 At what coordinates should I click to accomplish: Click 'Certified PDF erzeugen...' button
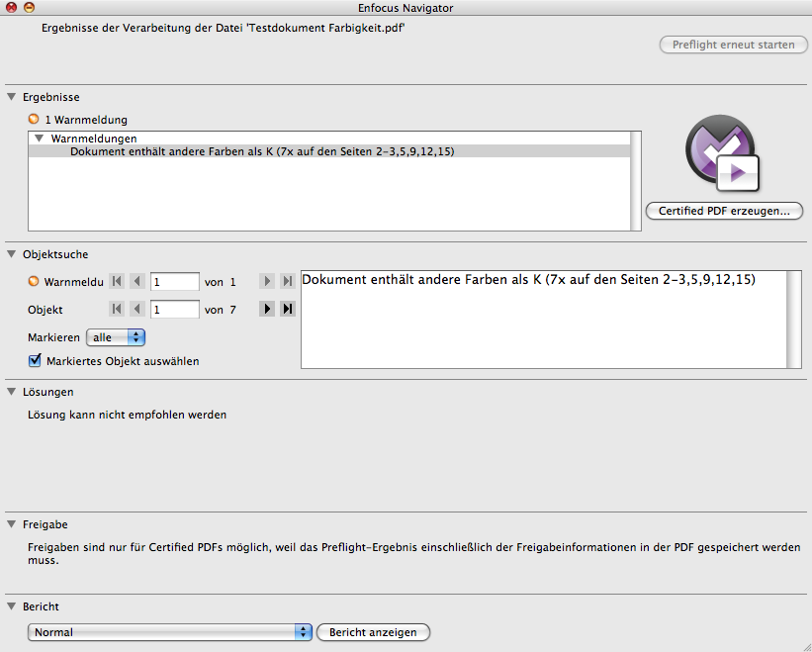point(724,211)
